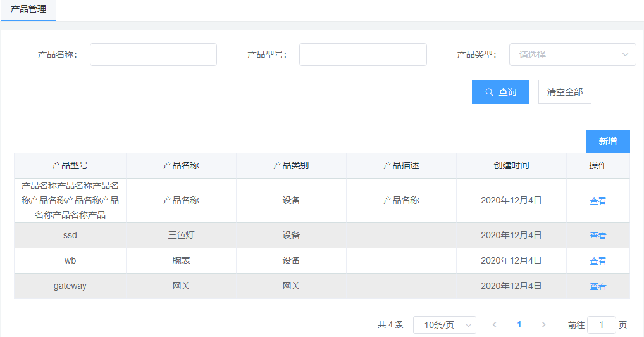
Task: Select page number 1 in pagination
Action: (519, 325)
